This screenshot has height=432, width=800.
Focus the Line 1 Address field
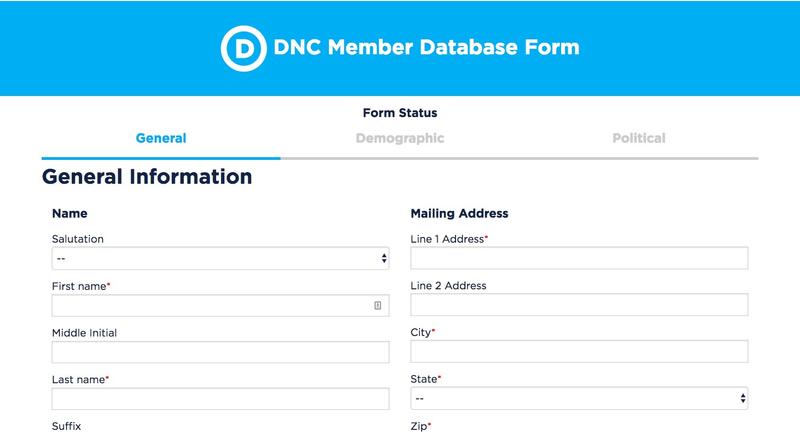click(579, 258)
